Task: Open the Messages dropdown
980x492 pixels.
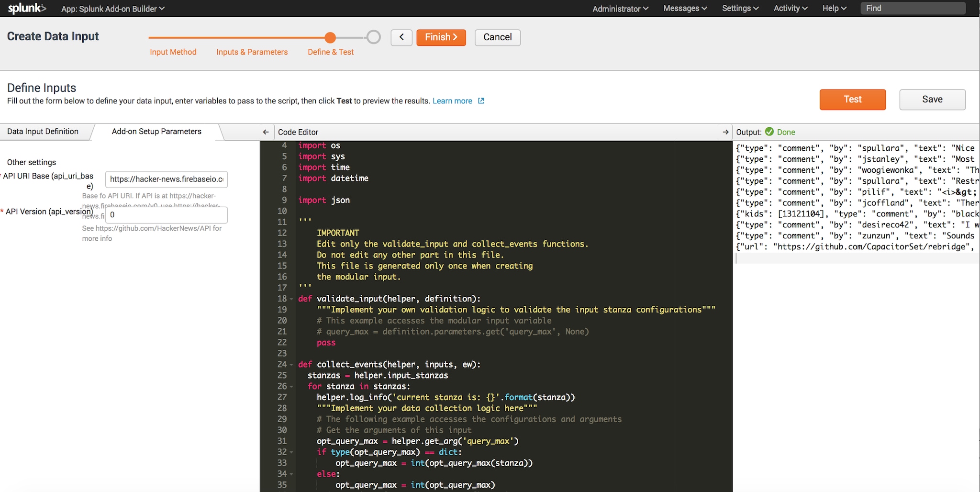Action: pos(685,9)
